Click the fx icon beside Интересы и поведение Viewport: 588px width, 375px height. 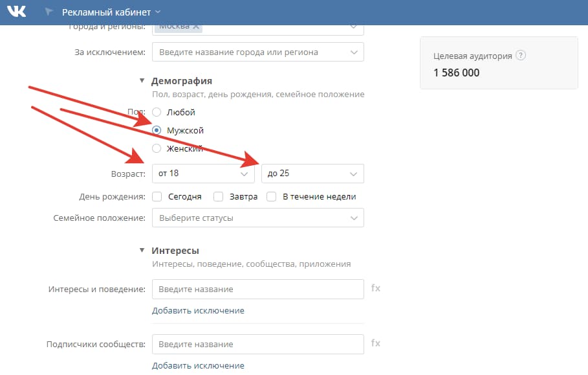pos(375,289)
